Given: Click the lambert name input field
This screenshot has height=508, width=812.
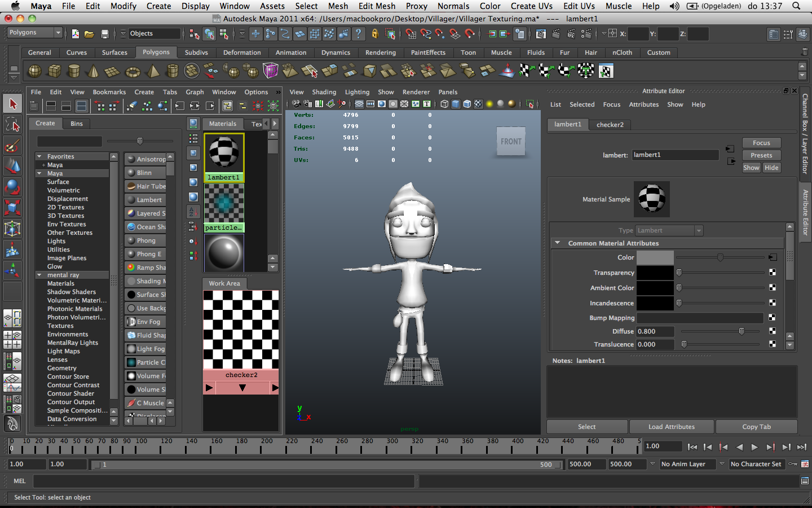Looking at the screenshot, I should point(675,155).
